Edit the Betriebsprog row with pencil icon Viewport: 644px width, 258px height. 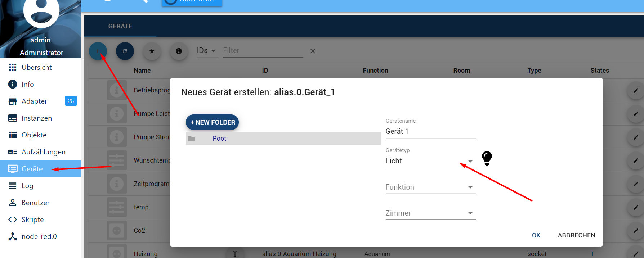pos(635,90)
